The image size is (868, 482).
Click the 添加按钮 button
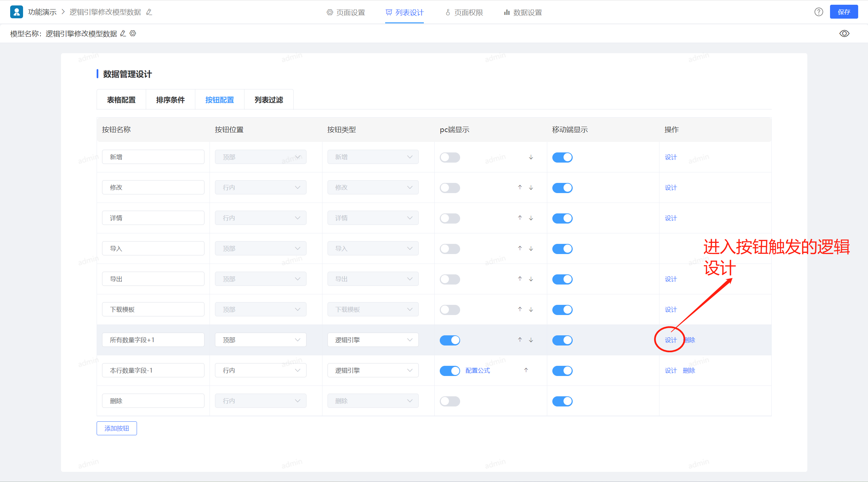point(116,428)
